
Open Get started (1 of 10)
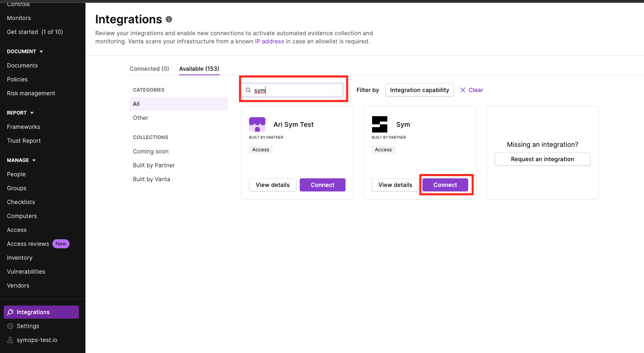point(35,32)
